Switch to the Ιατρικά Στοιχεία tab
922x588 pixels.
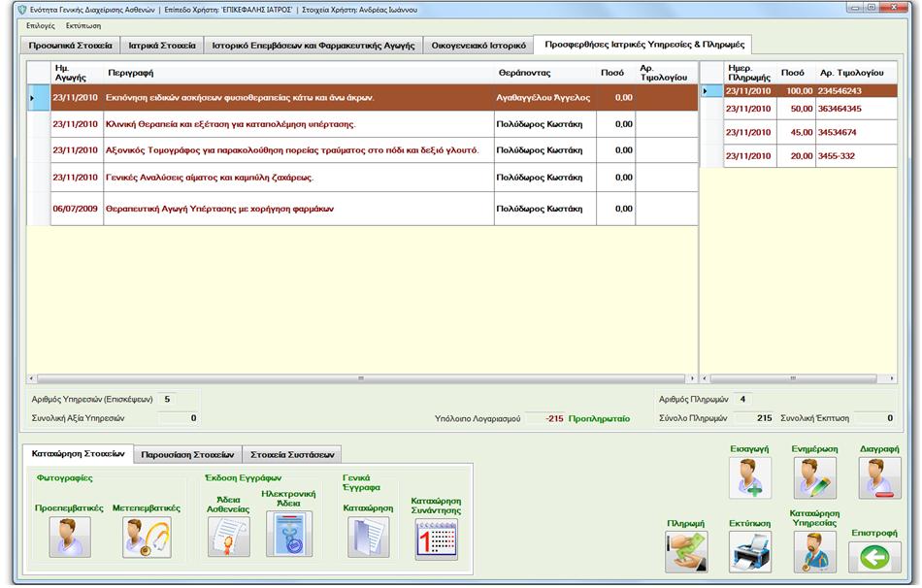click(164, 46)
